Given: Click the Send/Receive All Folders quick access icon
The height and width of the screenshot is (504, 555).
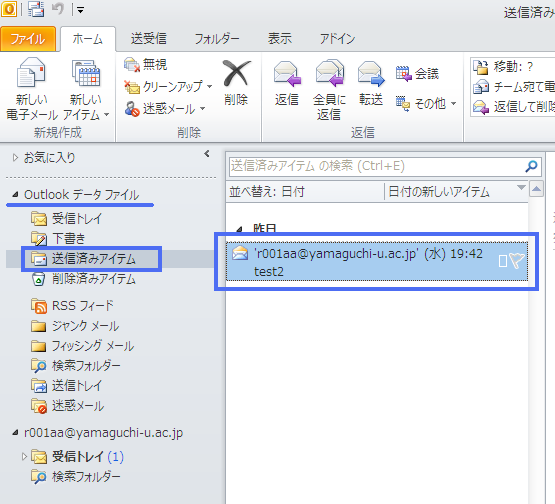Looking at the screenshot, I should coord(36,9).
